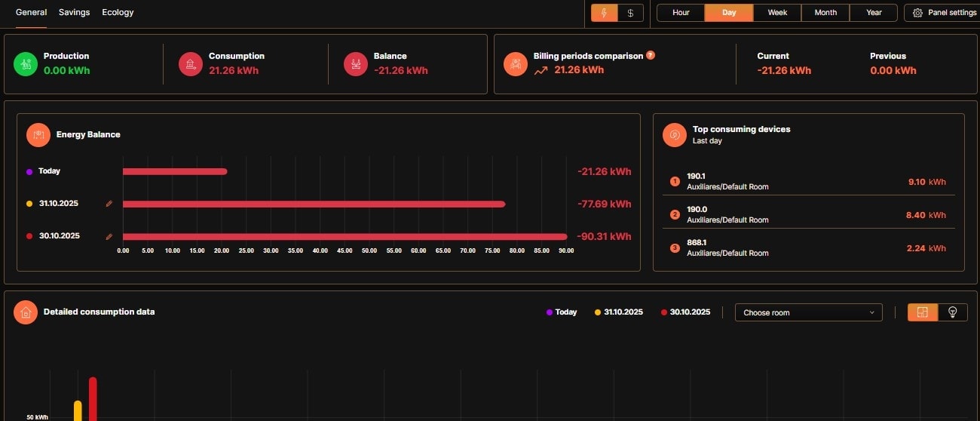Open the Choose room dropdown
The image size is (980, 421).
tap(808, 312)
